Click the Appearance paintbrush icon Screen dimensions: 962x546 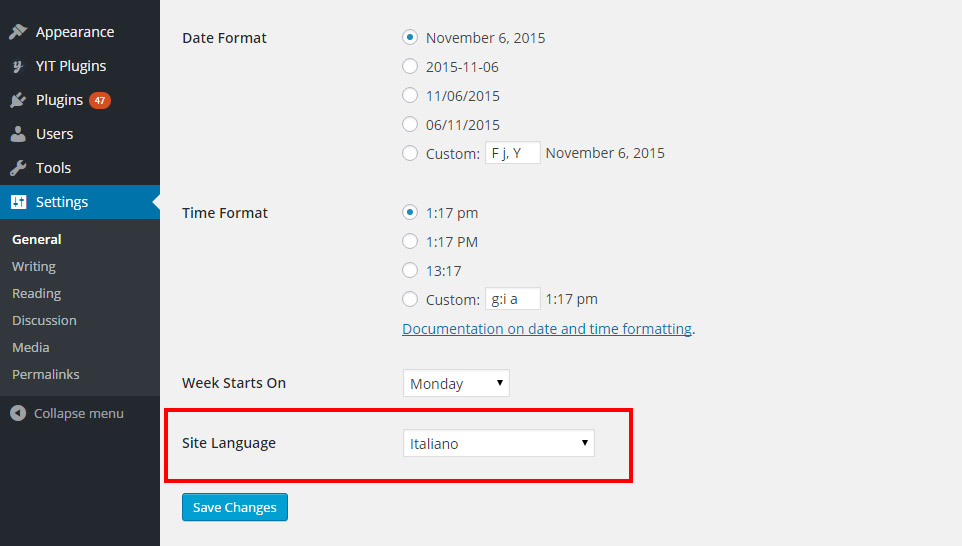click(x=18, y=31)
